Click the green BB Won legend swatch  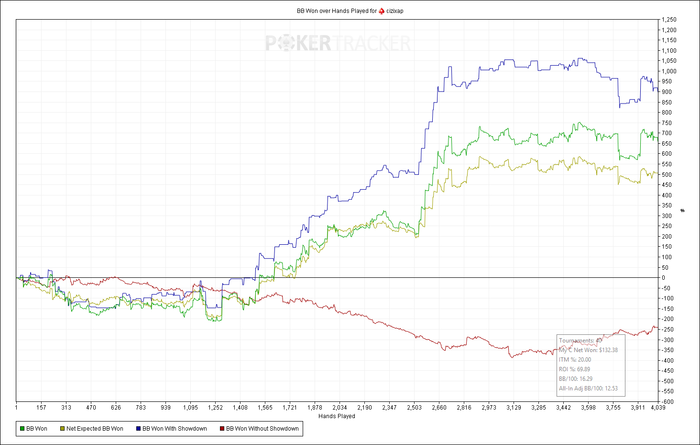pyautogui.click(x=22, y=428)
